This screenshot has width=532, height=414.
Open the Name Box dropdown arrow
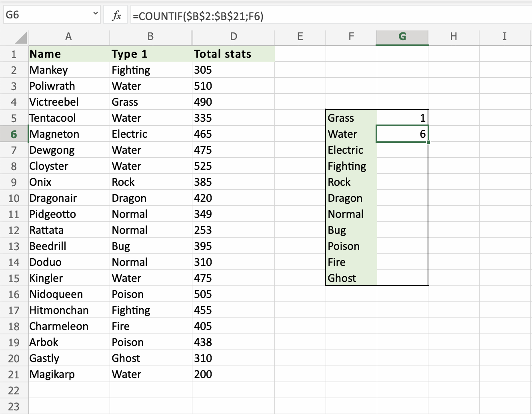point(96,14)
